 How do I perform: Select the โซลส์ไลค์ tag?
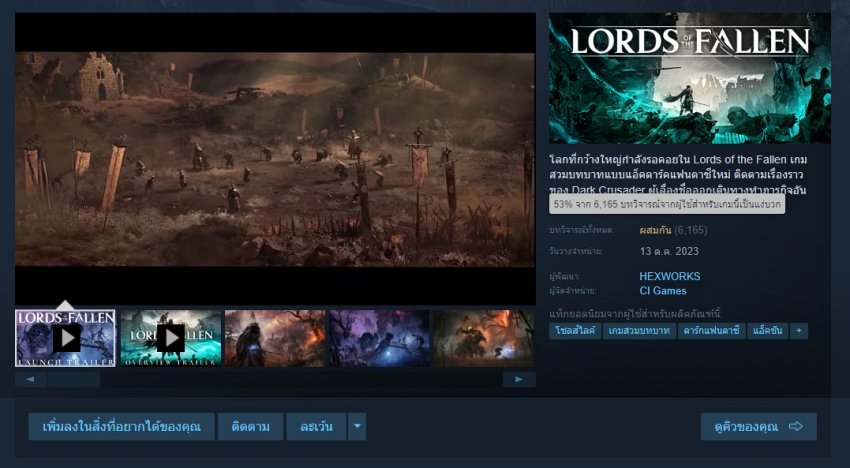pyautogui.click(x=575, y=331)
